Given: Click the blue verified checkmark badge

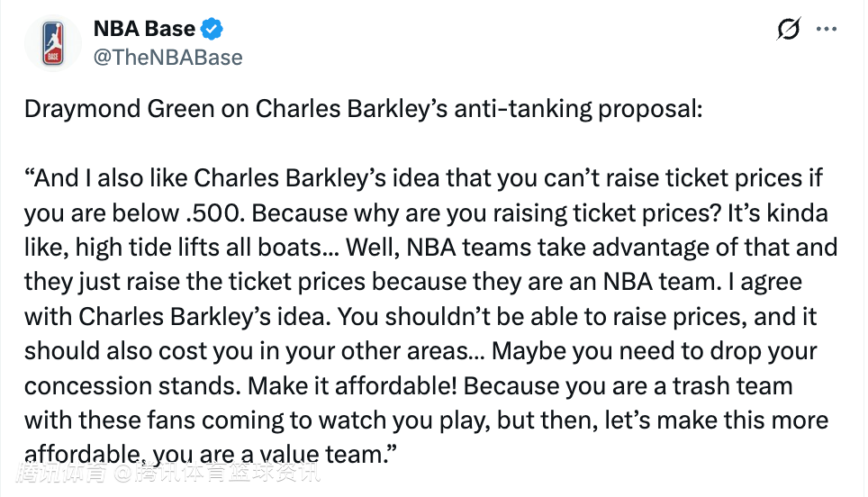Looking at the screenshot, I should click(x=212, y=30).
